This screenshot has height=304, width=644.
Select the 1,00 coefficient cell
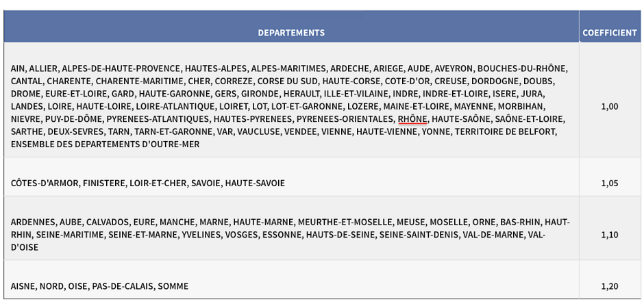pyautogui.click(x=610, y=107)
